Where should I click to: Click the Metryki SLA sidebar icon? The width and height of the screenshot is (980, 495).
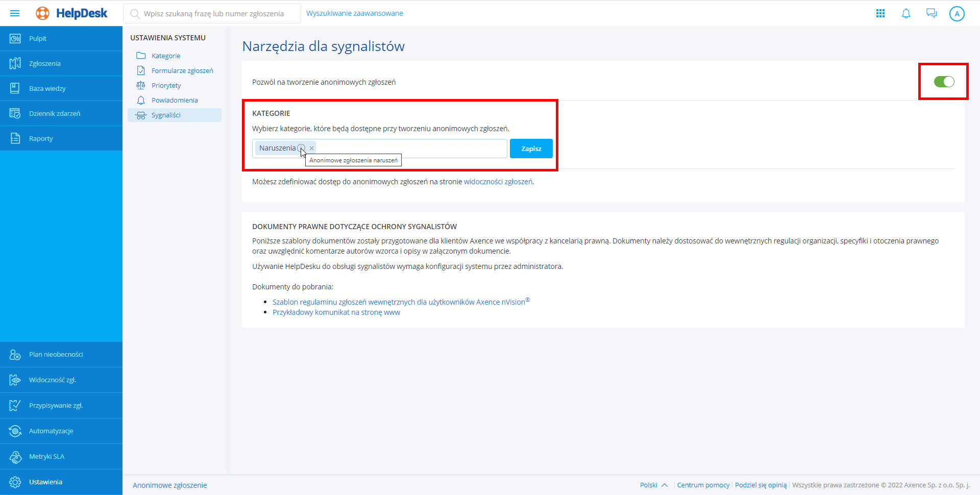15,457
